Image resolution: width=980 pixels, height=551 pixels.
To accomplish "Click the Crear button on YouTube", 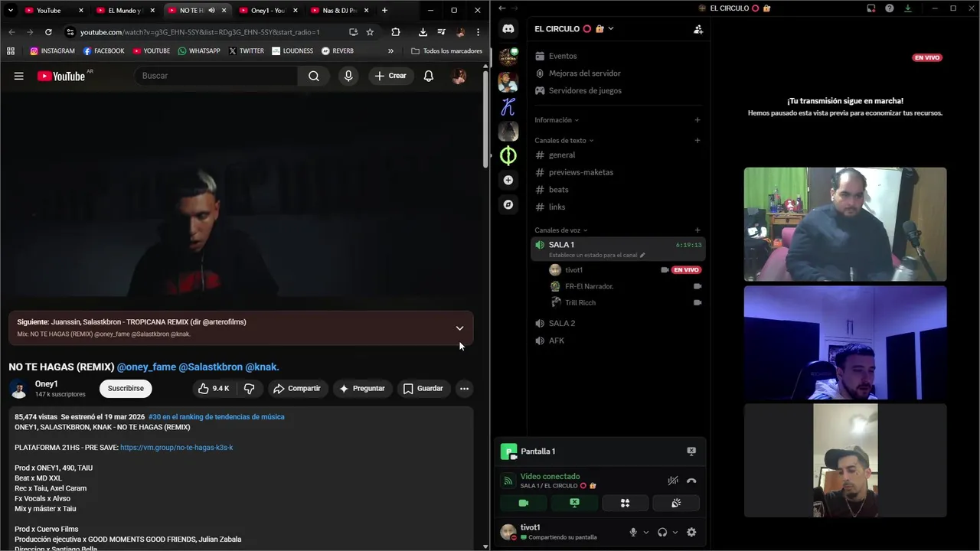I will point(391,76).
